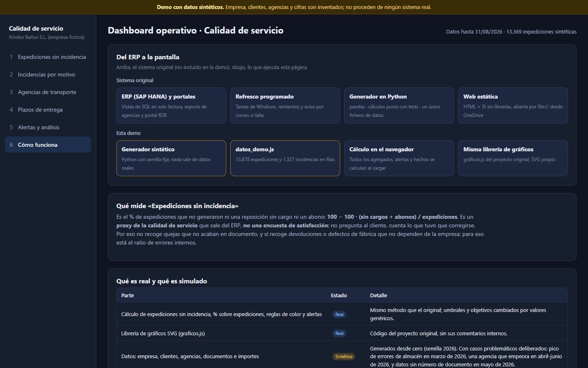Click the Sintético status badge

[x=344, y=357]
